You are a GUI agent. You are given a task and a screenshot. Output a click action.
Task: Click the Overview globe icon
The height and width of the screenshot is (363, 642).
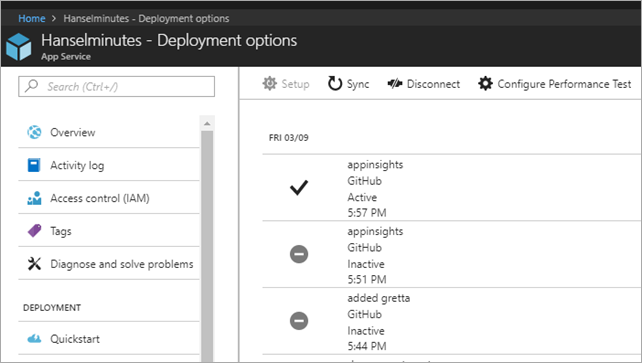(34, 132)
